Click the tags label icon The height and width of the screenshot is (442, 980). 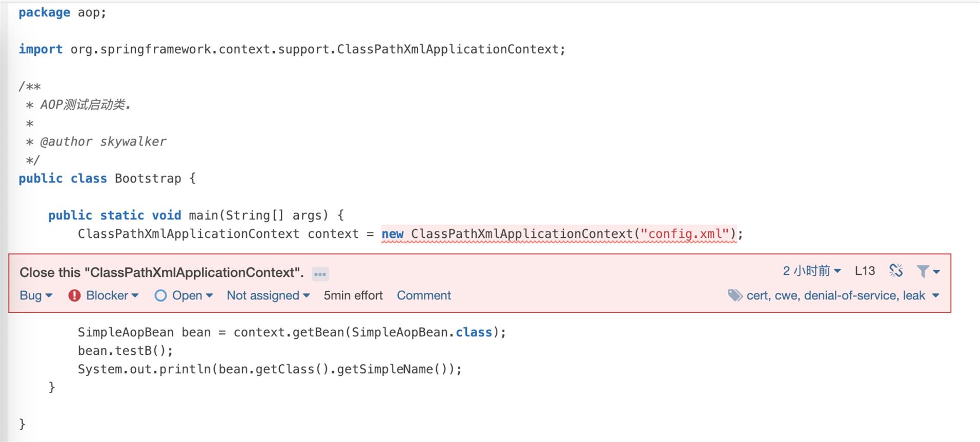(735, 295)
